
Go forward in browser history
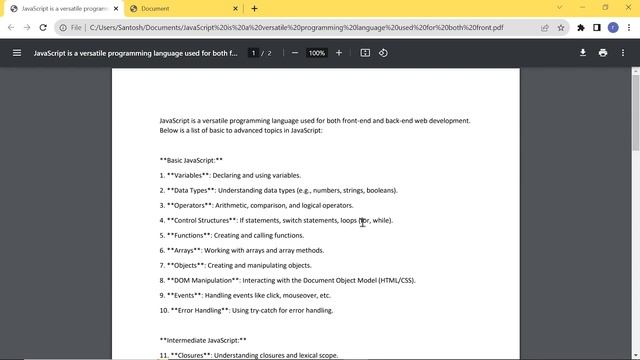27,28
